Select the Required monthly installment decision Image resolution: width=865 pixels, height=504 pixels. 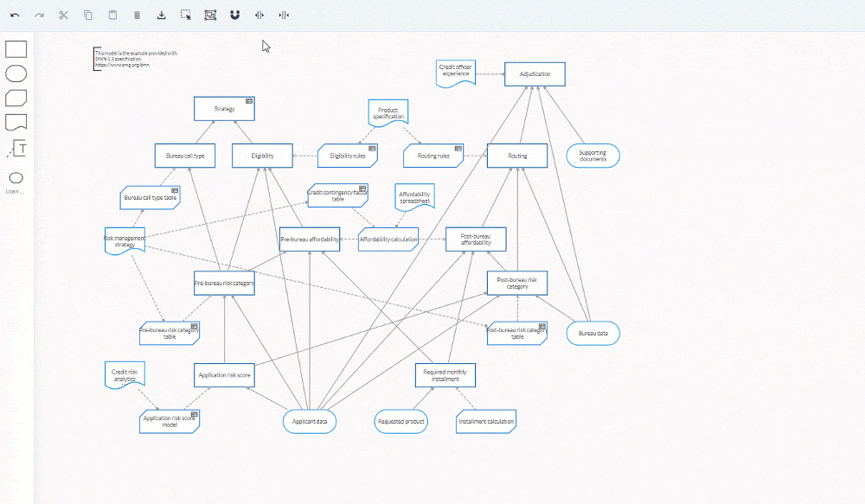445,375
